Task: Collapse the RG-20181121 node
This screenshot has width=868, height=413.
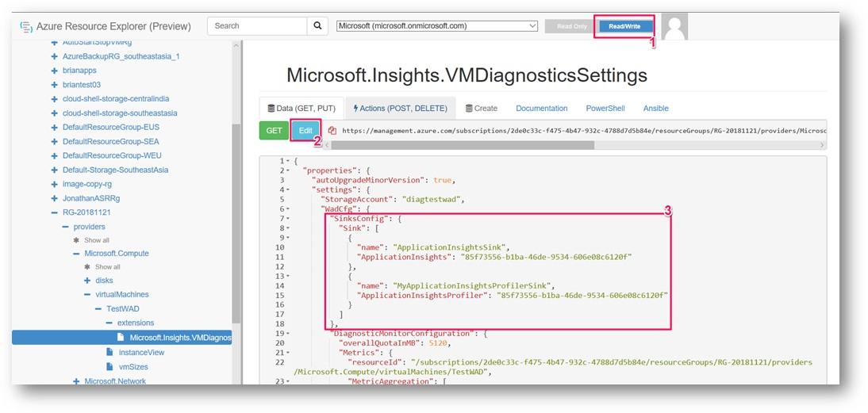Action: [54, 212]
